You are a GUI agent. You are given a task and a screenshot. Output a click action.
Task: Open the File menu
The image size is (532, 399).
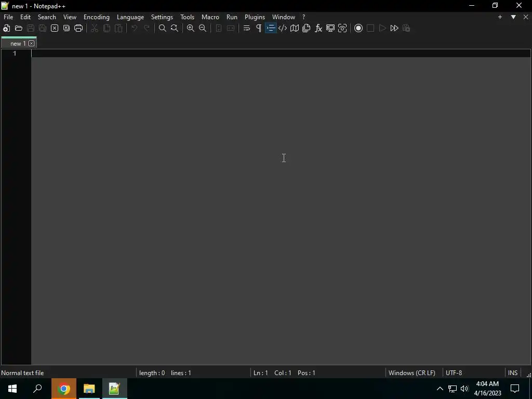pos(8,17)
